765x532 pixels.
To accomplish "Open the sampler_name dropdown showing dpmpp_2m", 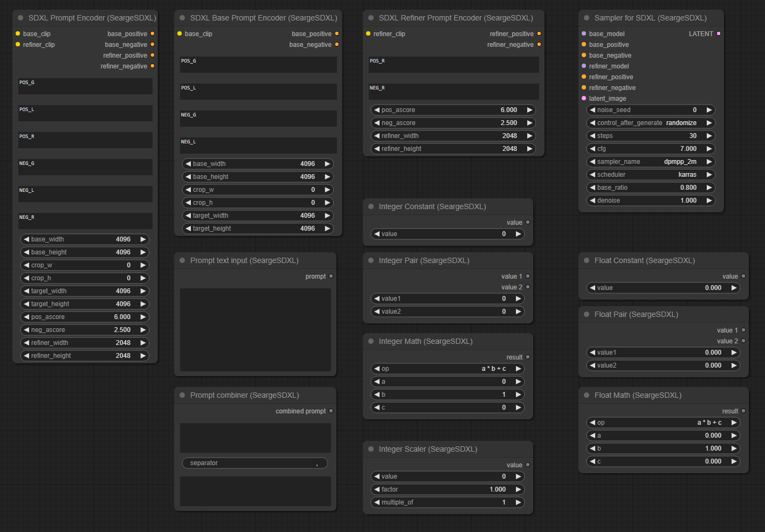I will pyautogui.click(x=651, y=162).
